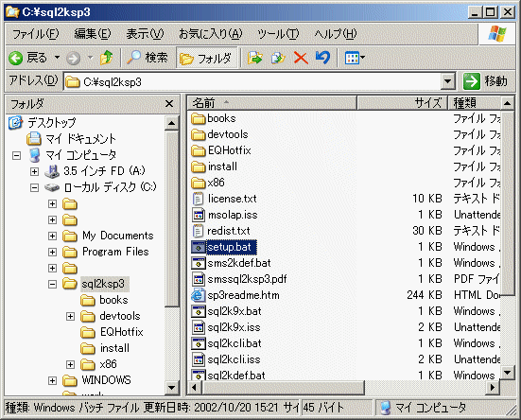Click the green Forward arrow icon
This screenshot has width=521, height=420.
tap(73, 59)
